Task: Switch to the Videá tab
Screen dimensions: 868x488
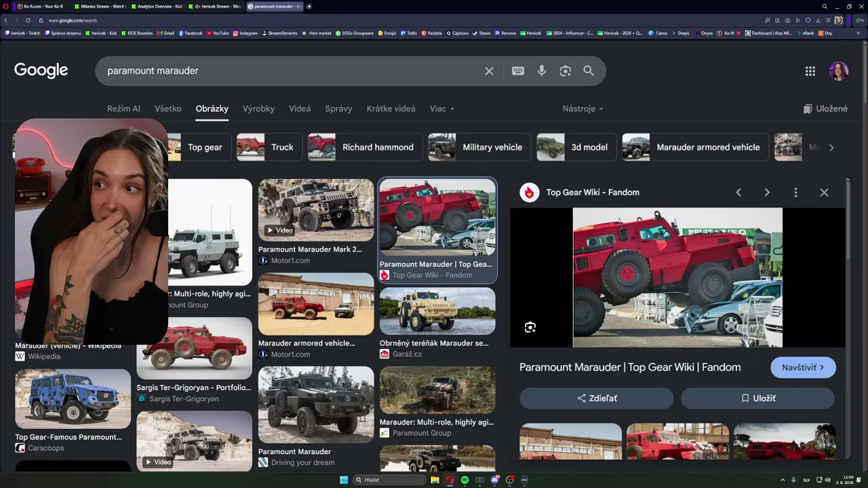Action: pos(300,108)
